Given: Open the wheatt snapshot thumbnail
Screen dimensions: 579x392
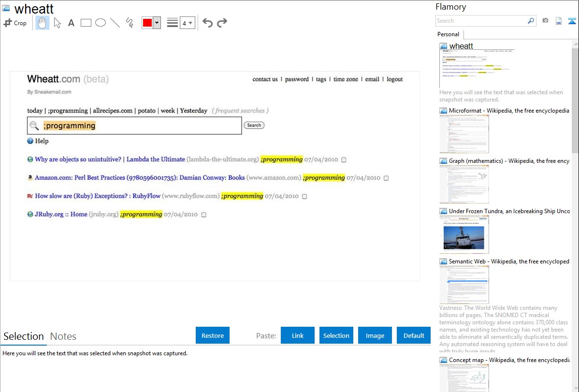Looking at the screenshot, I should [x=477, y=68].
